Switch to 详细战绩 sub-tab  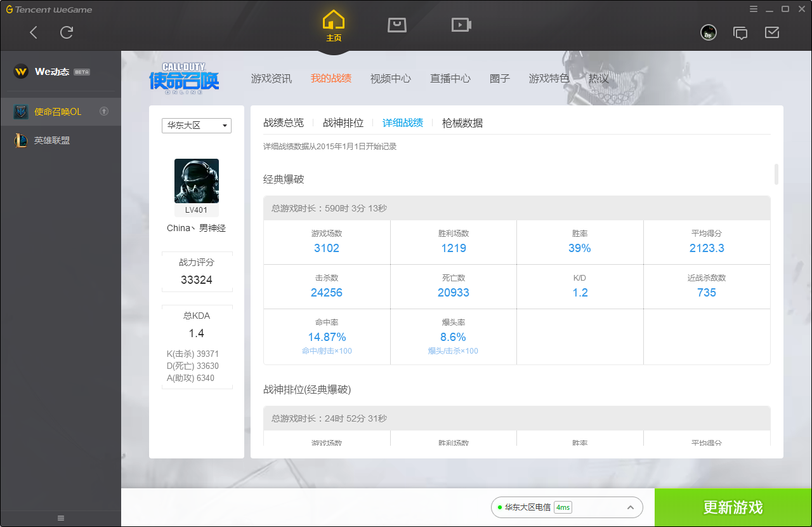[403, 123]
